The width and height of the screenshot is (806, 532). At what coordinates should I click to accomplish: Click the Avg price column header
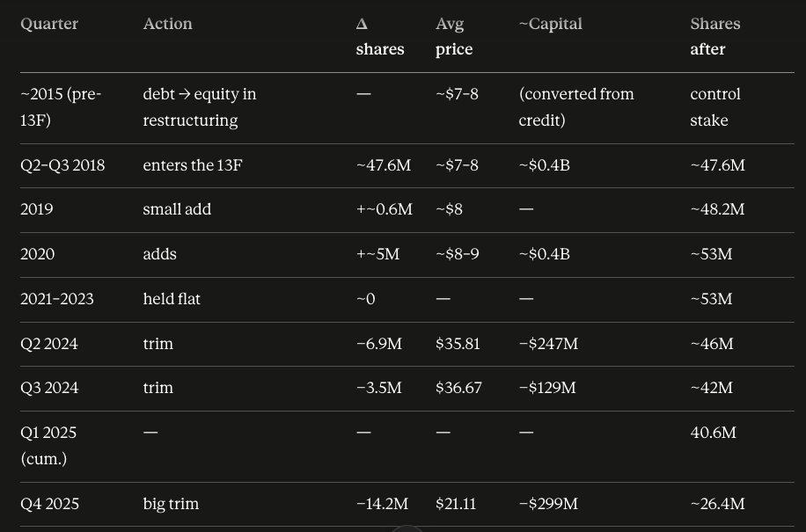click(x=454, y=36)
